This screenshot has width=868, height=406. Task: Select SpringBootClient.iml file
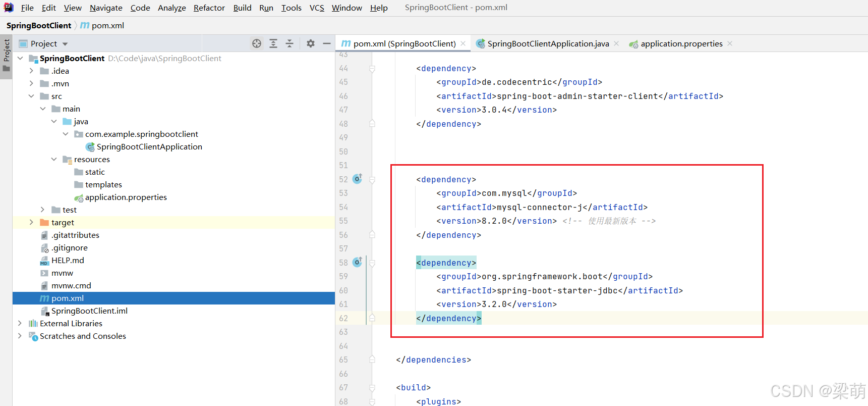click(x=89, y=311)
